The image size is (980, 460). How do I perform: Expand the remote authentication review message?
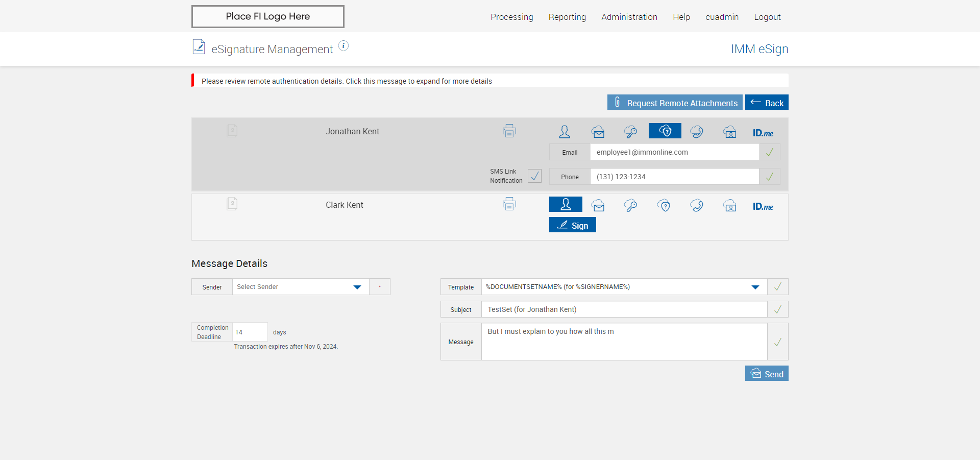pos(490,81)
